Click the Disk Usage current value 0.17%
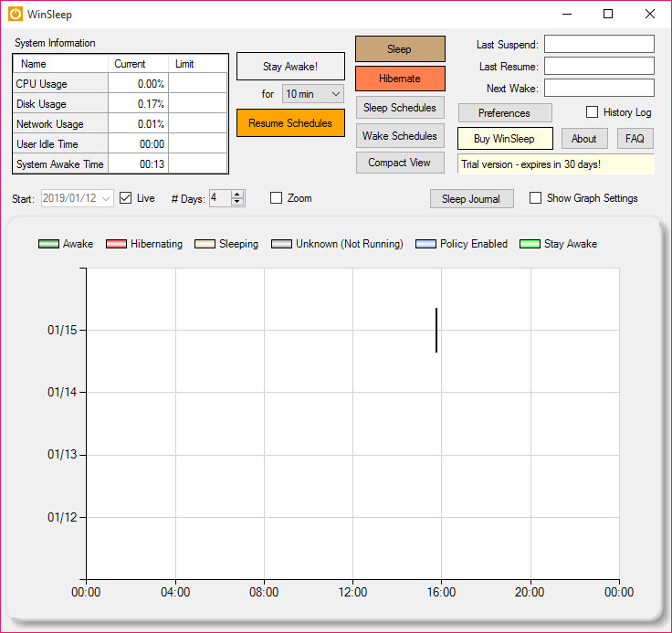Screen dimensions: 672x633 tap(139, 104)
